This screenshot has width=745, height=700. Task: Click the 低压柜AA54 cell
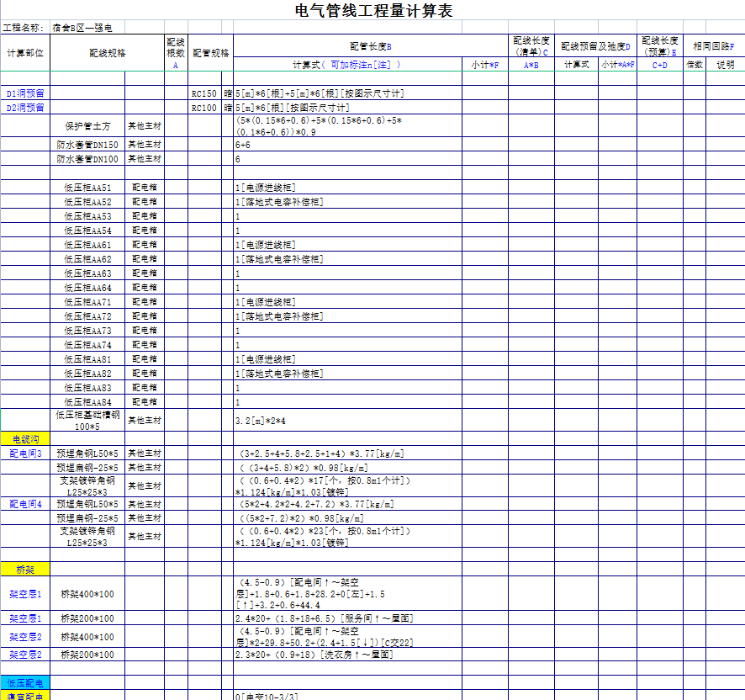tap(87, 231)
